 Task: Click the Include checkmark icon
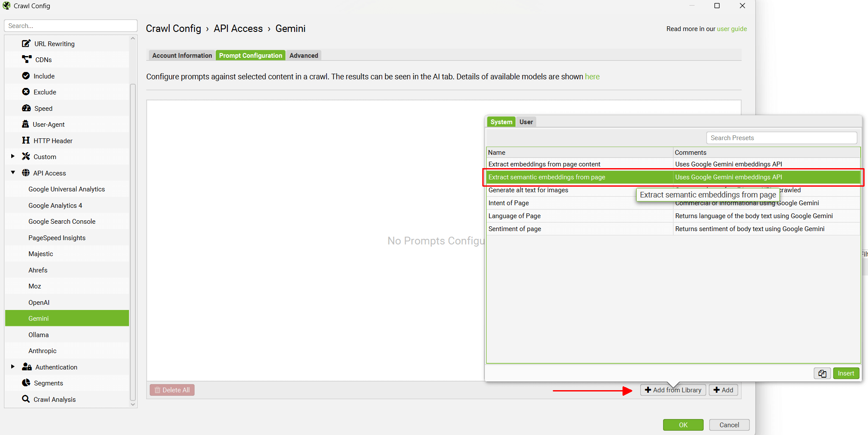coord(26,76)
